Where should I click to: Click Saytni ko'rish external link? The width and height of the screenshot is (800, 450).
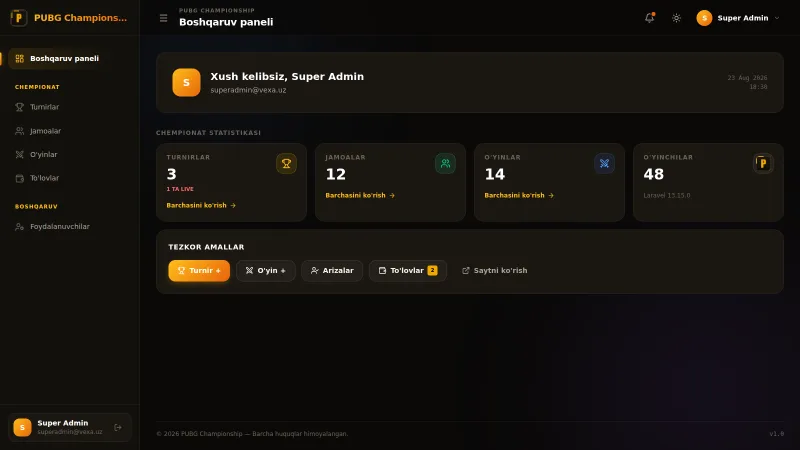pyautogui.click(x=494, y=271)
